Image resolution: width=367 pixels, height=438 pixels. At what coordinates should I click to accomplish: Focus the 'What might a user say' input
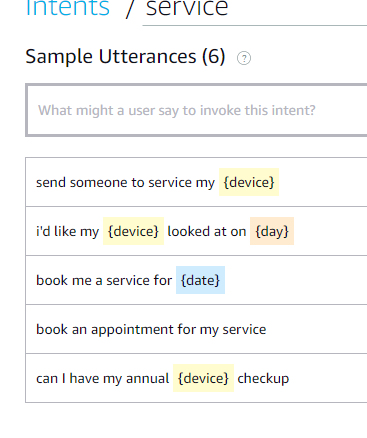197,110
